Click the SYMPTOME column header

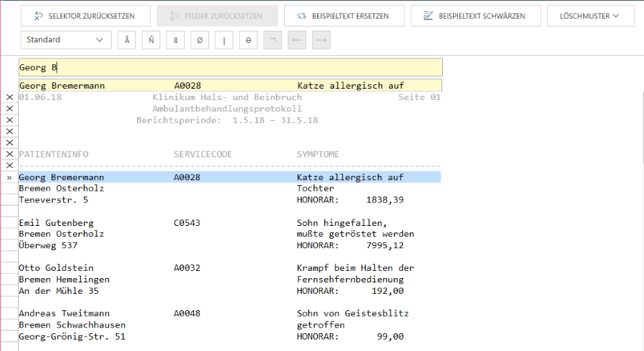point(318,154)
